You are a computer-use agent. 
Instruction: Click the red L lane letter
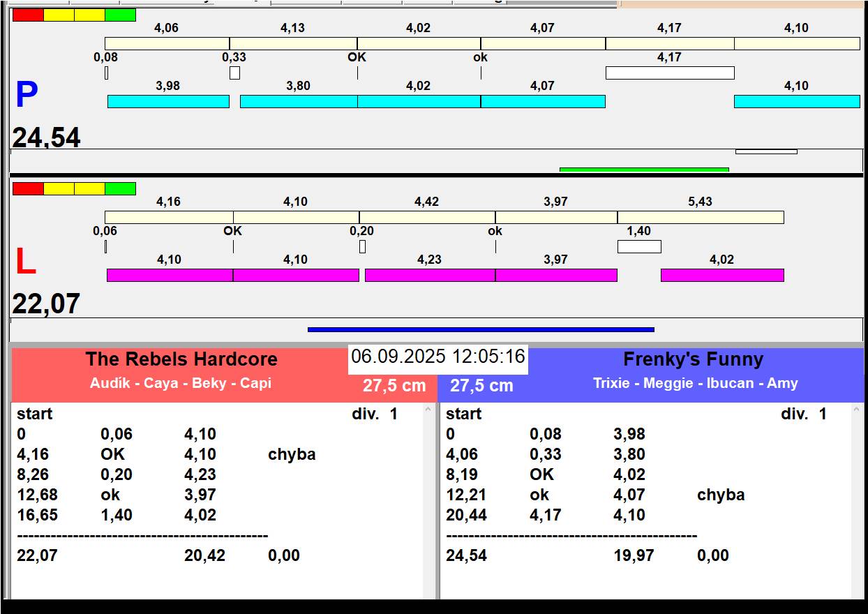pyautogui.click(x=26, y=262)
